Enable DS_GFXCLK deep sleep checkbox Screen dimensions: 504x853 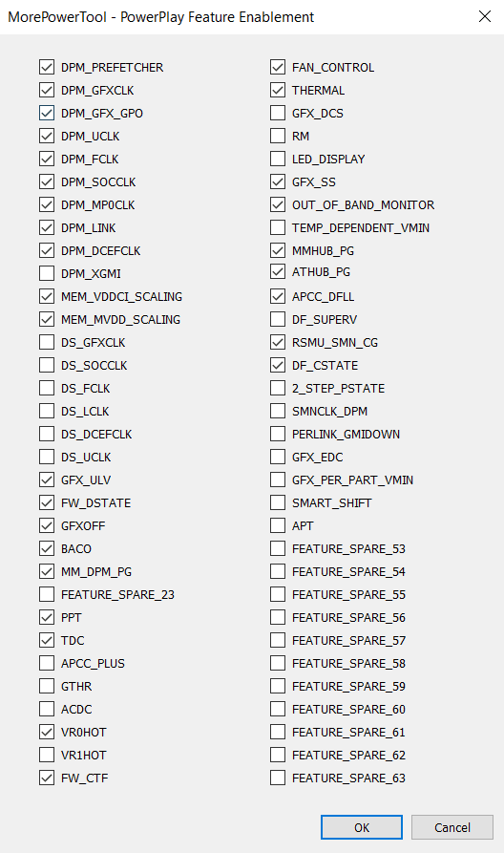tap(47, 342)
